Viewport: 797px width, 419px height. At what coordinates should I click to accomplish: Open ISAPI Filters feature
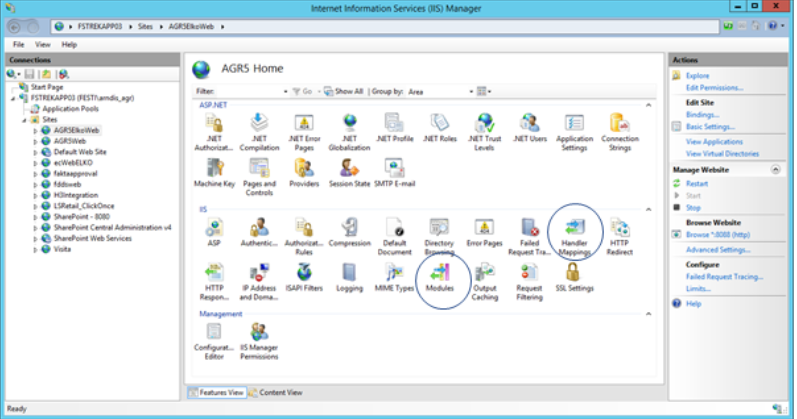[304, 278]
